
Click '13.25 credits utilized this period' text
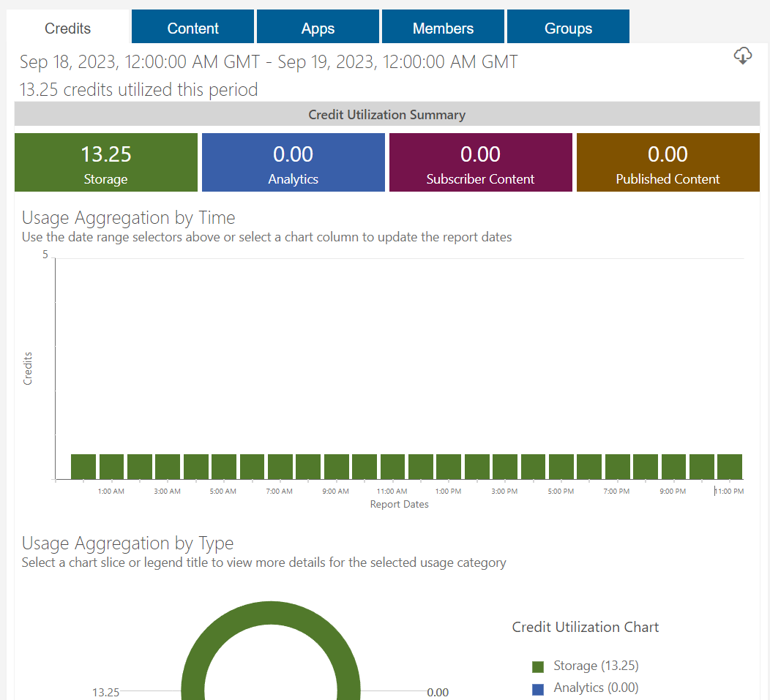(x=138, y=90)
